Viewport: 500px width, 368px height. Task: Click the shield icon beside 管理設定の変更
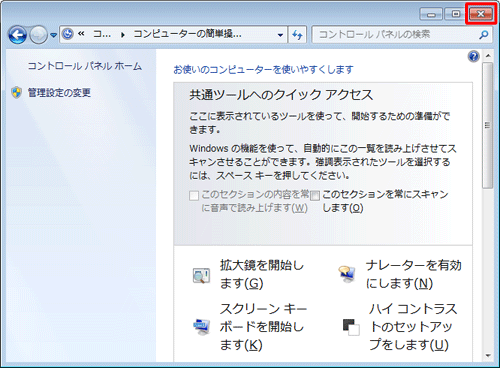[16, 93]
